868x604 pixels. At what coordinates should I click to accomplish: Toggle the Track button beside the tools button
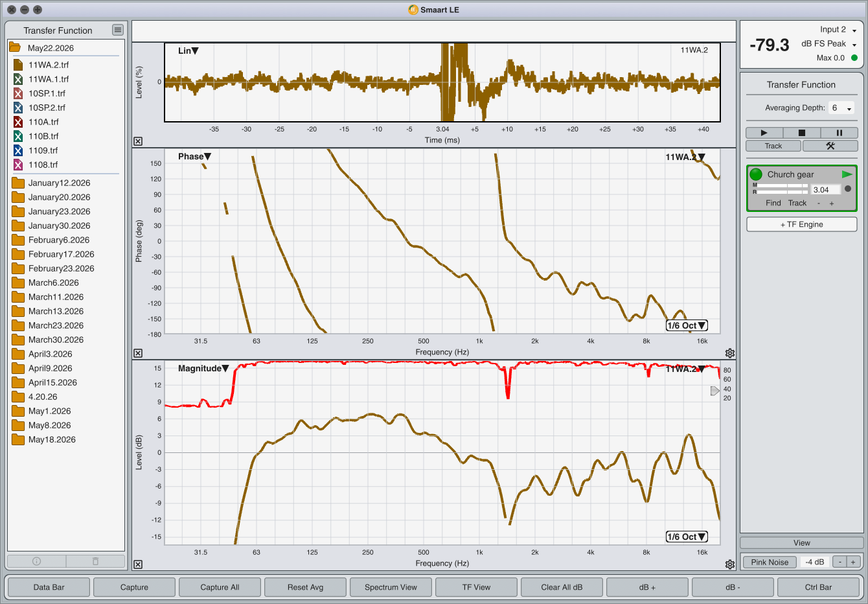tap(773, 146)
